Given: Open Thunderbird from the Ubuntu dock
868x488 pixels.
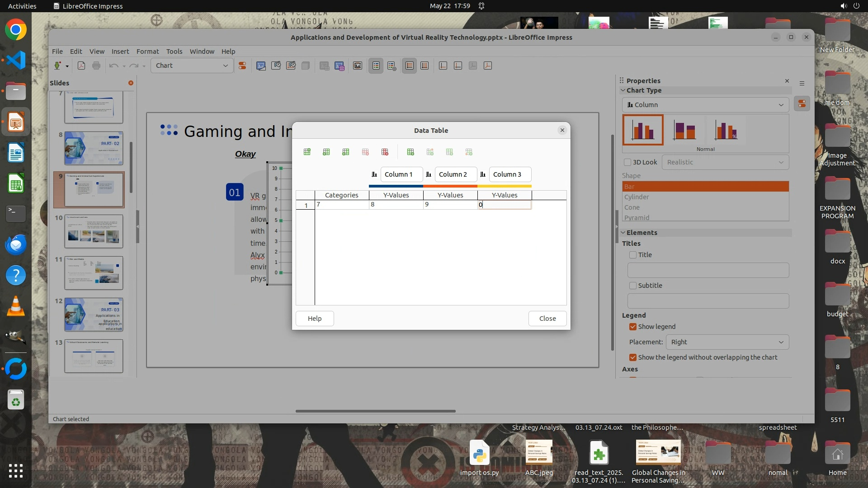Looking at the screenshot, I should click(16, 244).
